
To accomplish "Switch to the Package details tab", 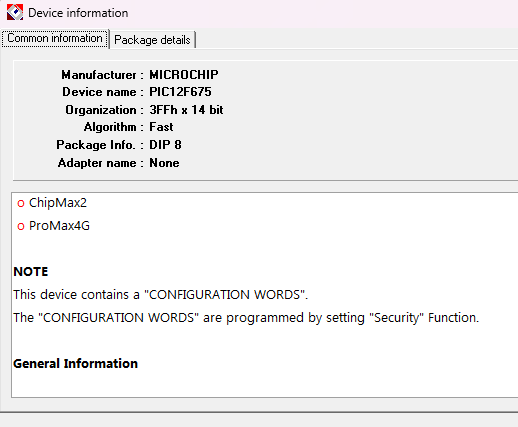I will click(152, 40).
